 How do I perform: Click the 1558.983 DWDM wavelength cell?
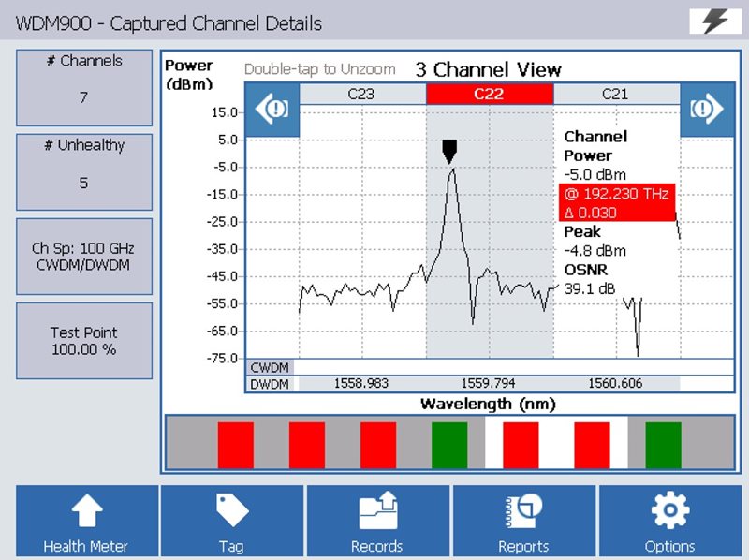362,384
